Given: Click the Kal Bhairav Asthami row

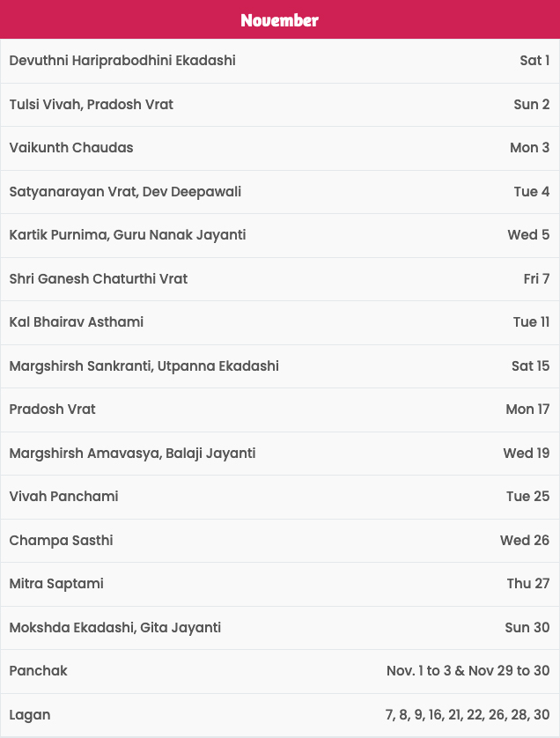Looking at the screenshot, I should (280, 322).
